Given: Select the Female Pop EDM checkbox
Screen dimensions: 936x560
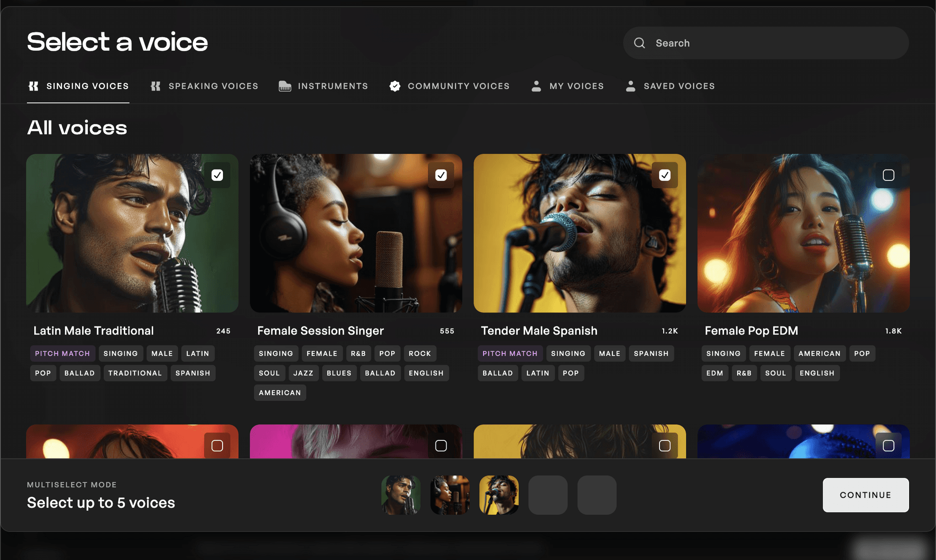Looking at the screenshot, I should (x=888, y=175).
